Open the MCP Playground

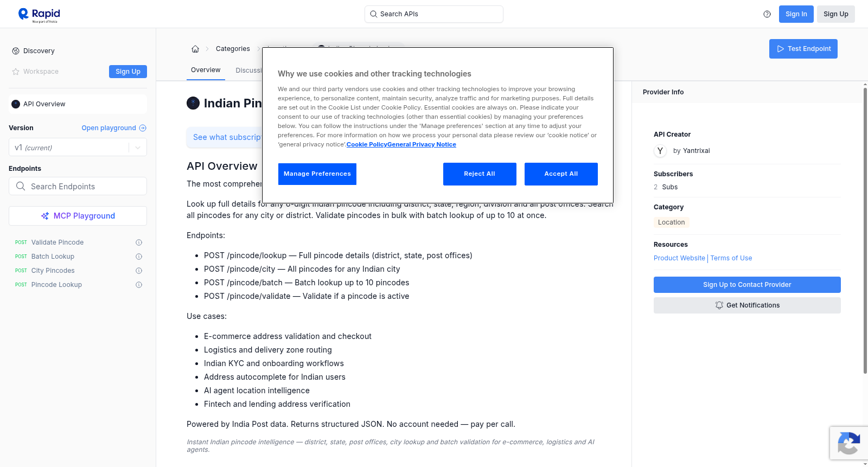(78, 216)
